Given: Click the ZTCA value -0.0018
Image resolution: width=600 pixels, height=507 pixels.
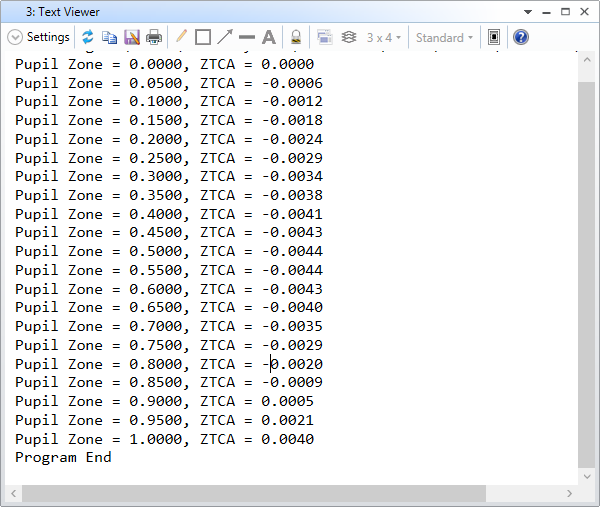Looking at the screenshot, I should tap(292, 120).
